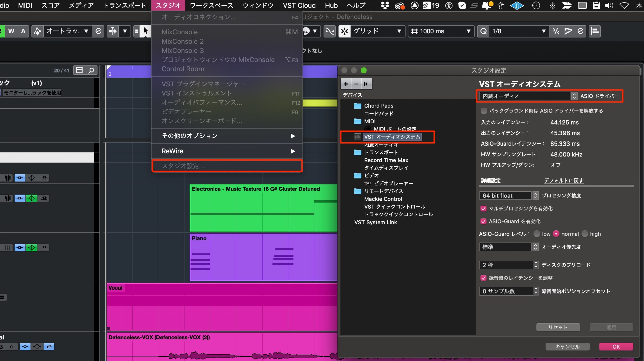Screen dimensions: 644x361
Task: Select ASIO-Guard level normal
Action: click(556, 234)
